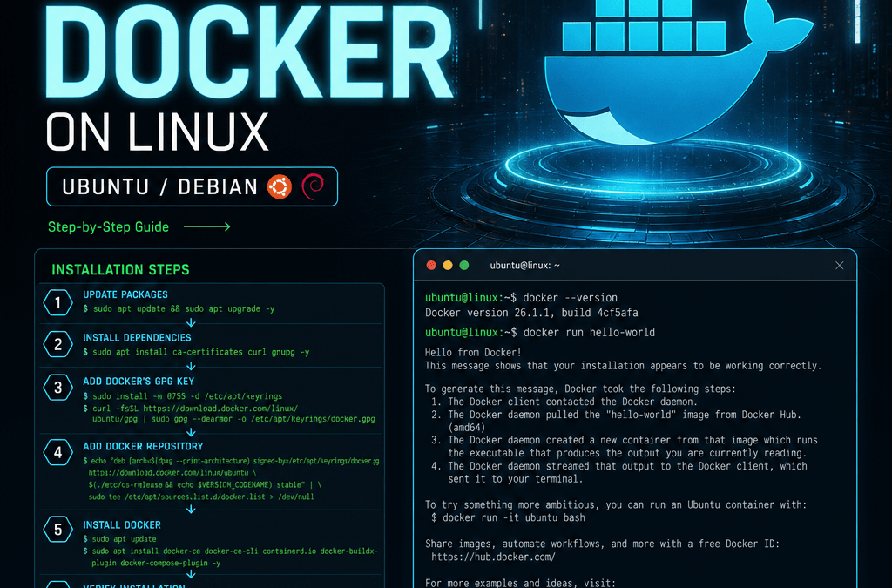Image resolution: width=892 pixels, height=588 pixels.
Task: Open the Step-by-Step Guide link
Action: (x=108, y=226)
